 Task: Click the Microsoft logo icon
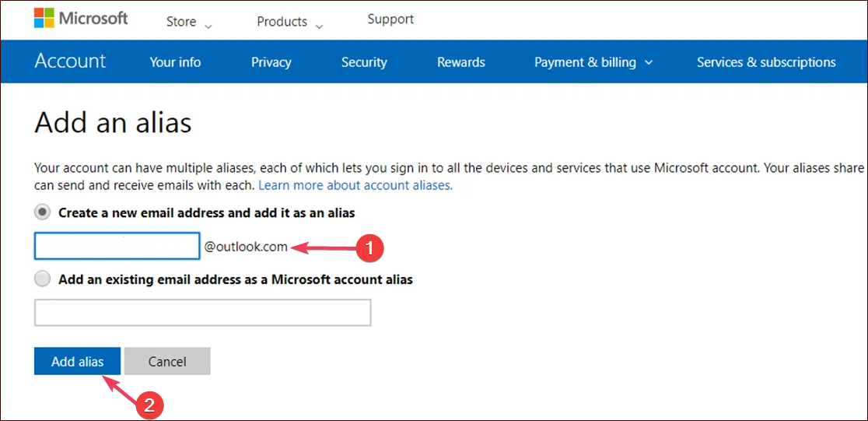(44, 18)
